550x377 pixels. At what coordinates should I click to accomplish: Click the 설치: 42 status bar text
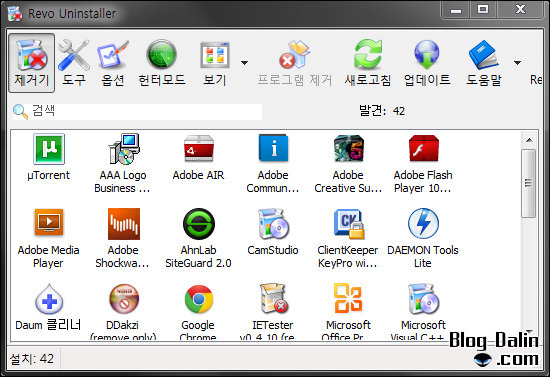tap(32, 359)
